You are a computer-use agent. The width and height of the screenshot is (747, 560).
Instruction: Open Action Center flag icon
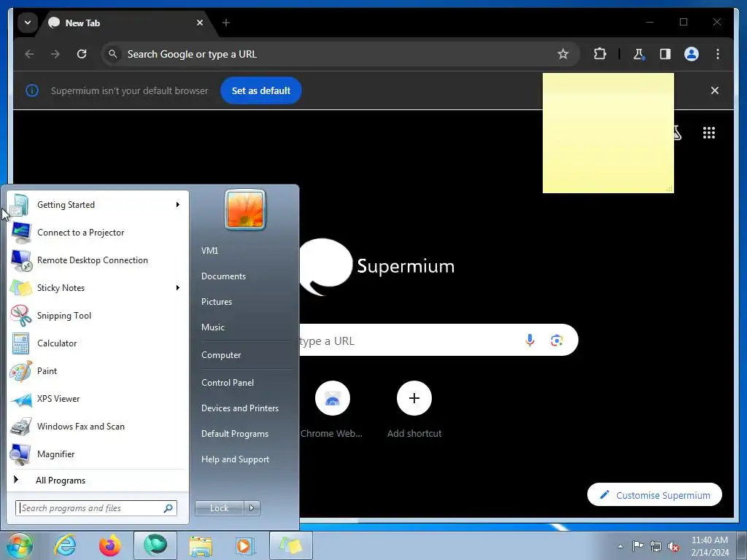[638, 546]
